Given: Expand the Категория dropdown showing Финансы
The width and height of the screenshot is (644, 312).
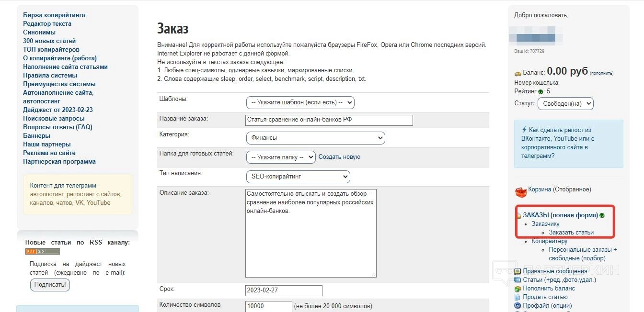Looking at the screenshot, I should click(x=315, y=138).
